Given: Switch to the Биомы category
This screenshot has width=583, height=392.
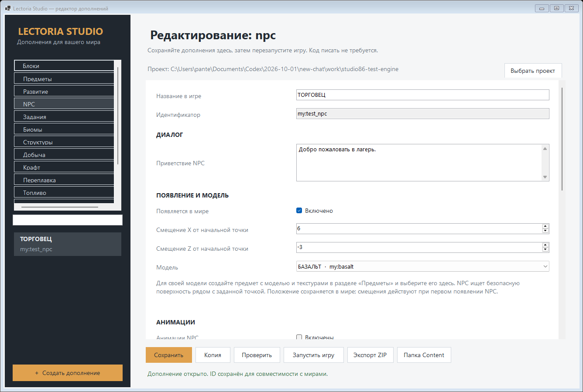Looking at the screenshot, I should coord(64,129).
